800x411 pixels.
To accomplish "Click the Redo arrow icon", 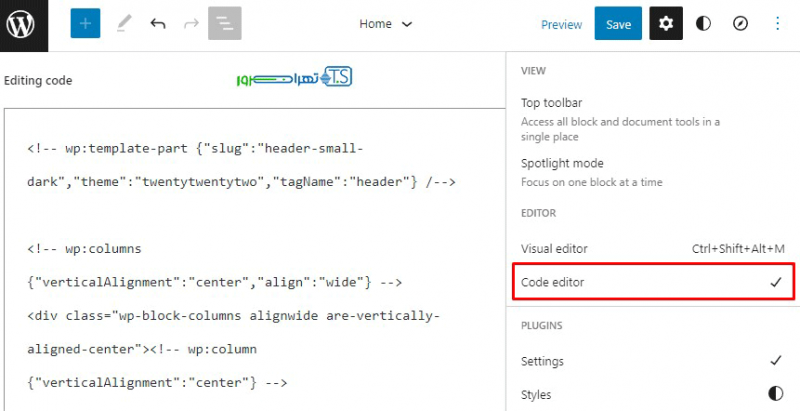I will [x=191, y=24].
